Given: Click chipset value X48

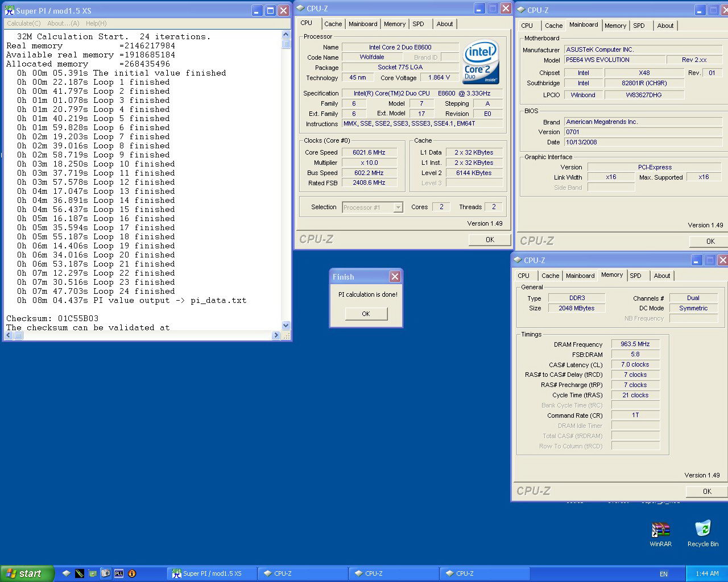Looking at the screenshot, I should pyautogui.click(x=644, y=73).
